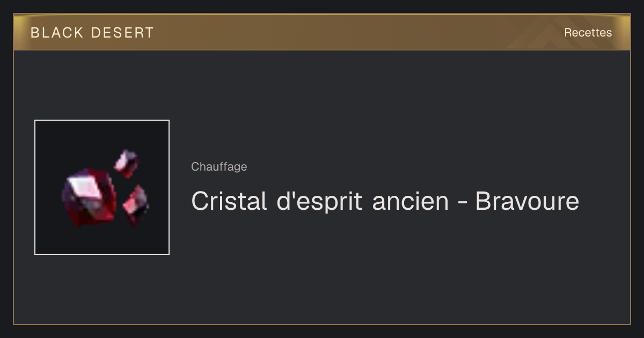Select the Chauffage category label
644x338 pixels.
219,167
